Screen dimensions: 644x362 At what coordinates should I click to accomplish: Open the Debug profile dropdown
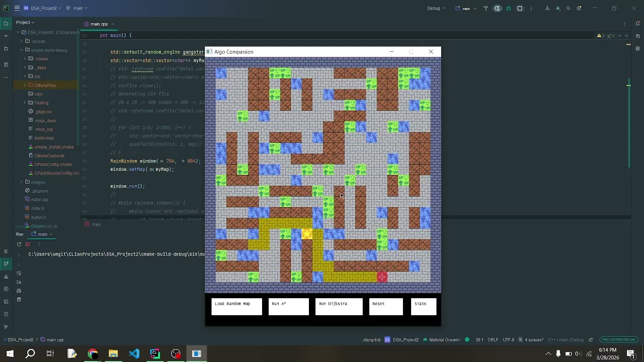pos(436,8)
